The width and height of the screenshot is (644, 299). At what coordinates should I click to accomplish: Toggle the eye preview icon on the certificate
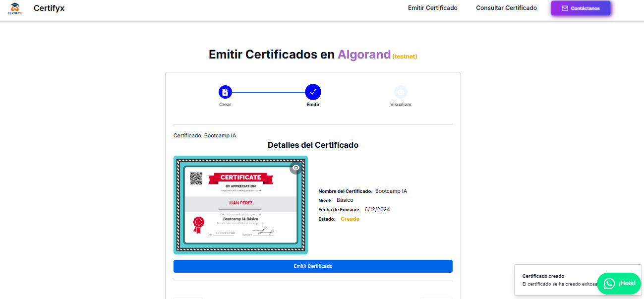[x=296, y=168]
